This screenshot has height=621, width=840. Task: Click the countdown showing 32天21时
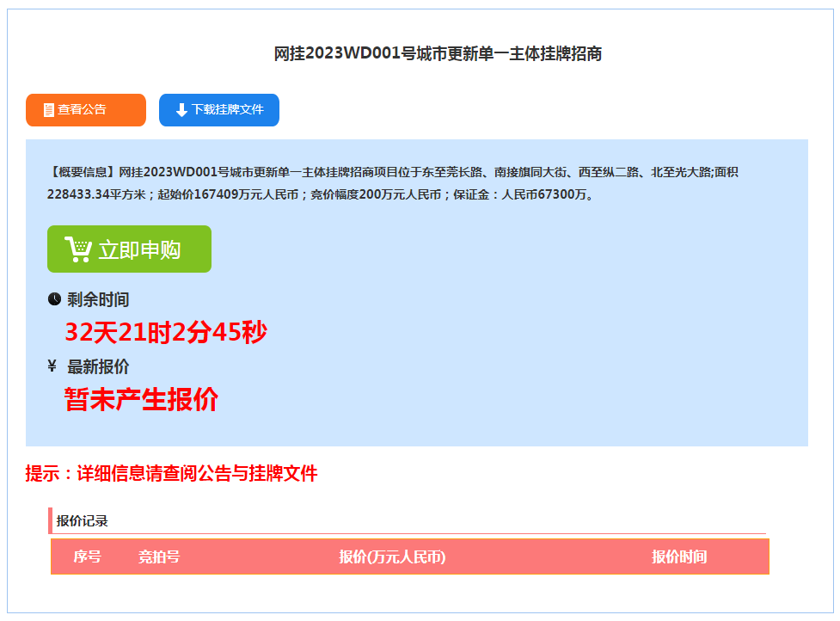click(x=166, y=333)
